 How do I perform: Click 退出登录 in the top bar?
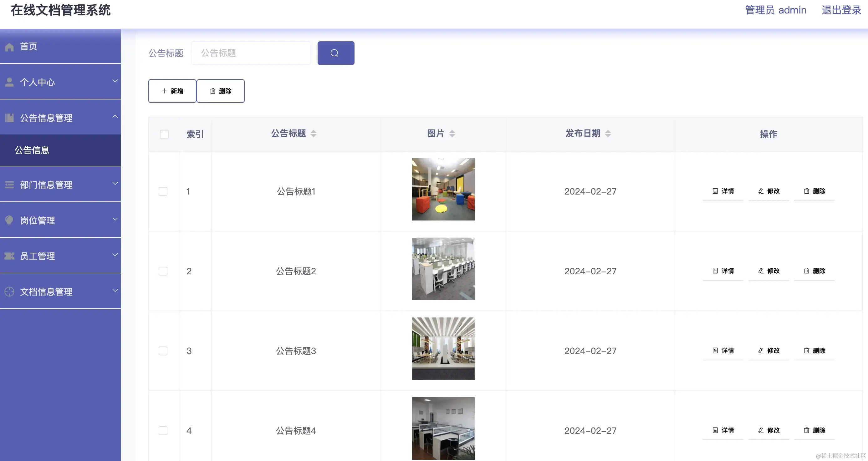click(841, 10)
